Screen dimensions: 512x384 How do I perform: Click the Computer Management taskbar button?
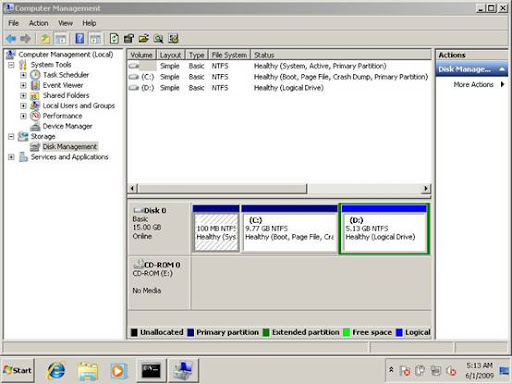183,370
